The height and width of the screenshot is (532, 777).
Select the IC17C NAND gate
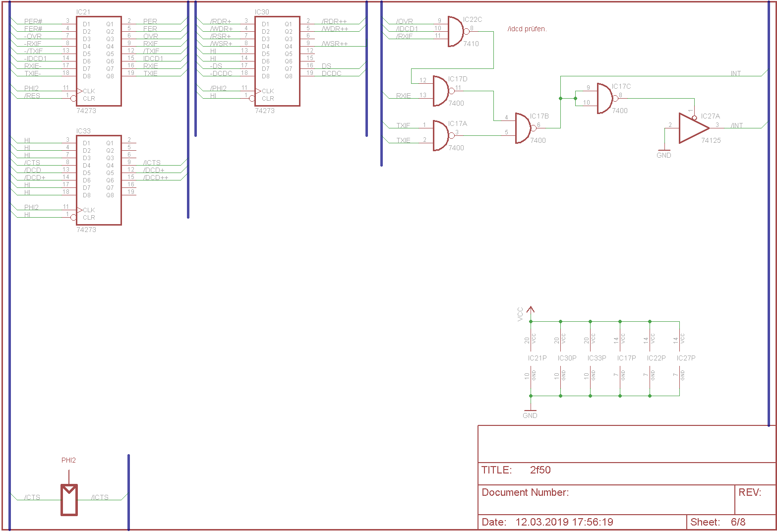click(x=604, y=99)
